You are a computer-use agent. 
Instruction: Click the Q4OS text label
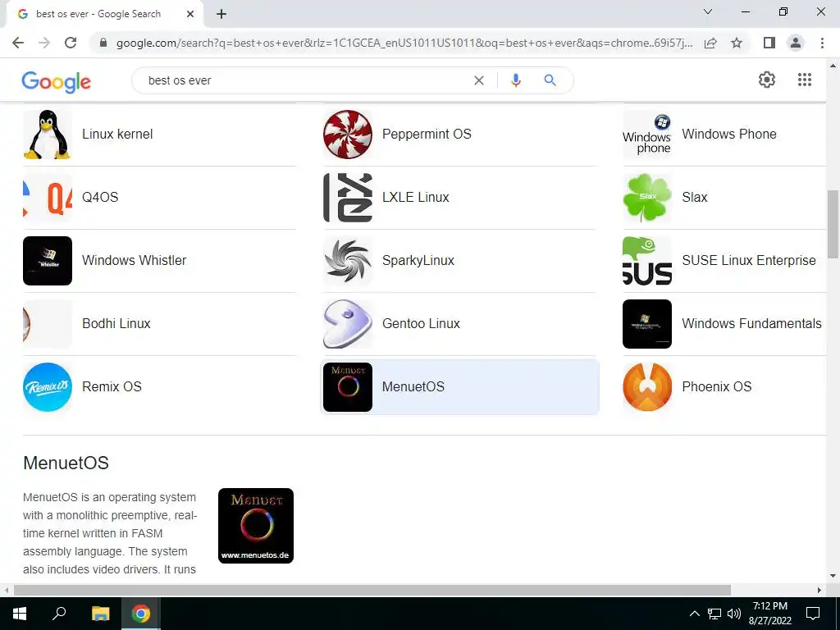pyautogui.click(x=100, y=198)
